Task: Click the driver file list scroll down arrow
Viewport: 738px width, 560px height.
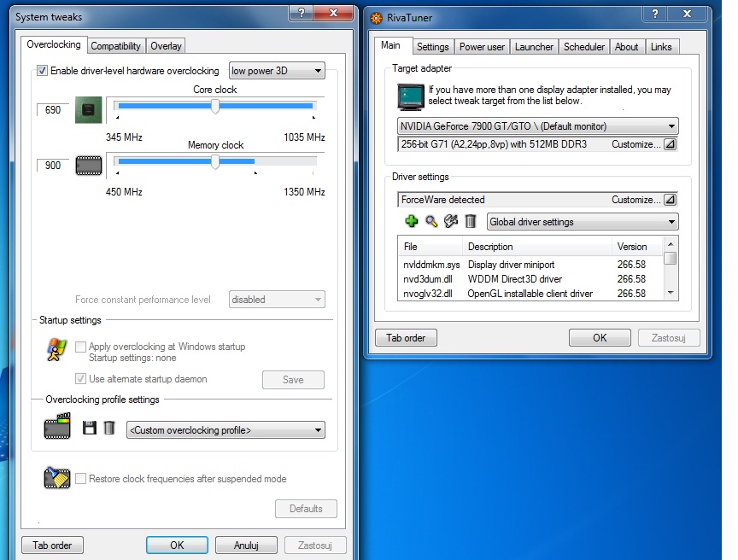Action: (x=671, y=293)
